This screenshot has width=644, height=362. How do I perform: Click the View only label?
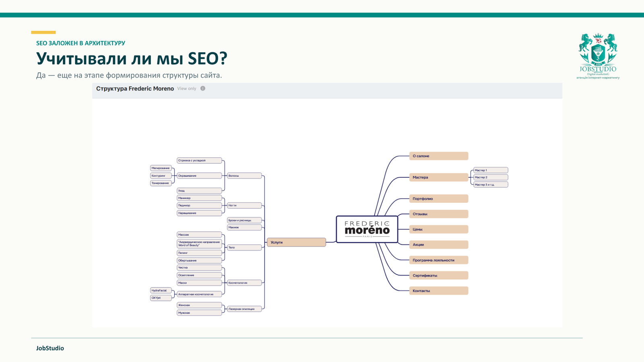(187, 88)
